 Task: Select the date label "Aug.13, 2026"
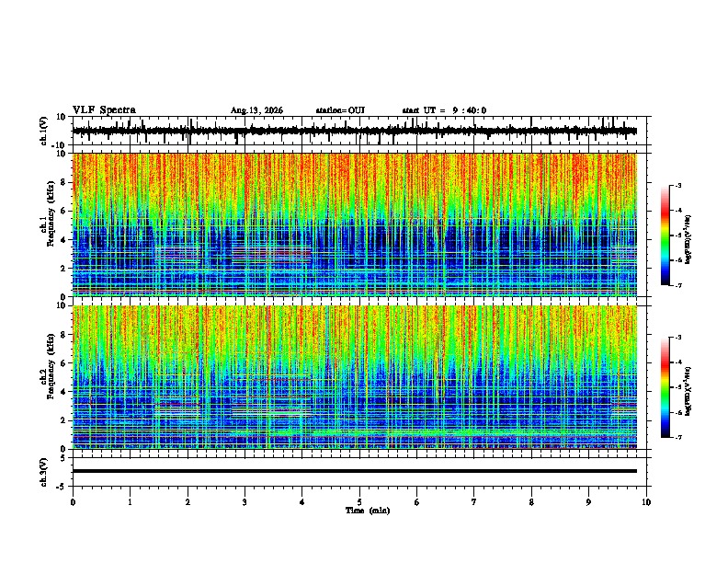(x=256, y=110)
